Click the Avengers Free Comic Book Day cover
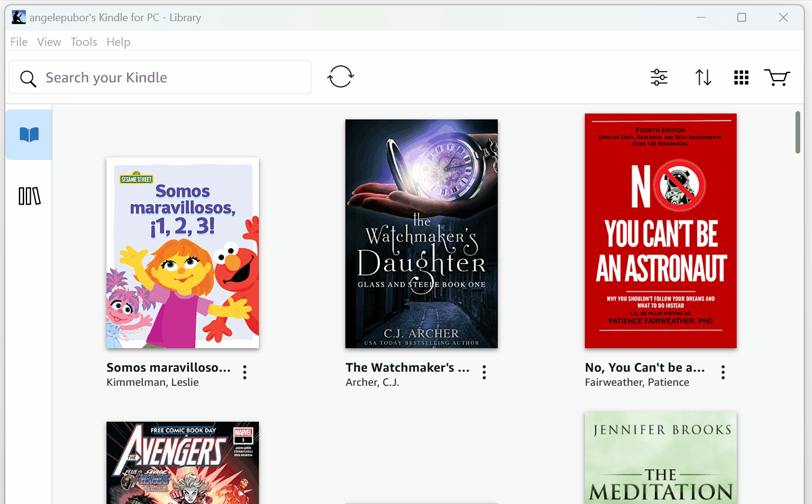Viewport: 812px width, 504px height. click(182, 463)
